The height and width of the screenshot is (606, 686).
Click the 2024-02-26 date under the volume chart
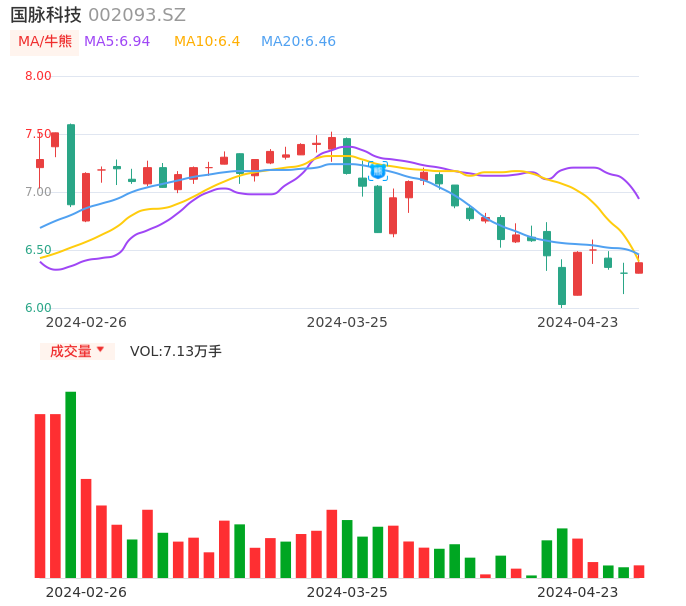pos(86,592)
